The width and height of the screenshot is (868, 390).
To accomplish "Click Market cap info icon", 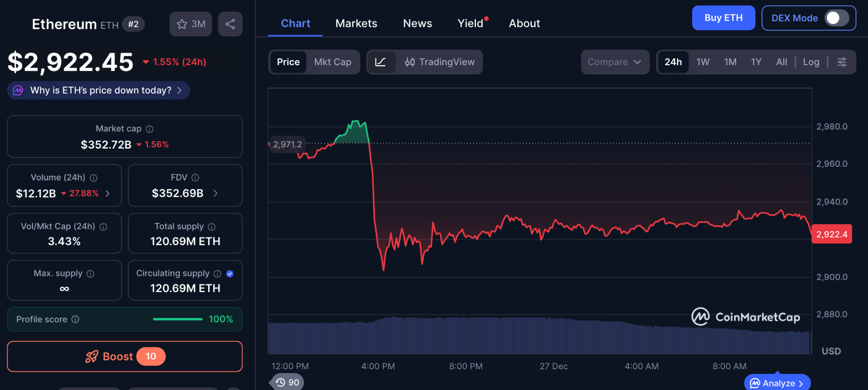I will click(x=150, y=129).
